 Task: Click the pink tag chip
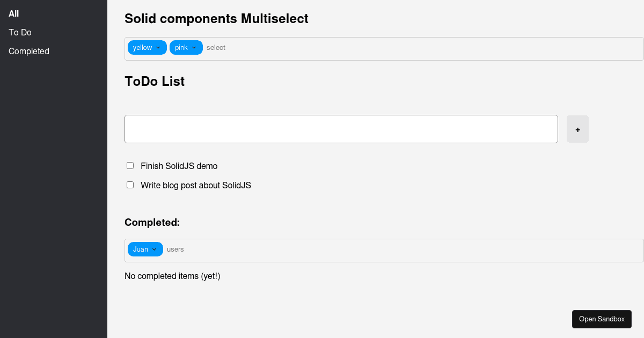(181, 47)
